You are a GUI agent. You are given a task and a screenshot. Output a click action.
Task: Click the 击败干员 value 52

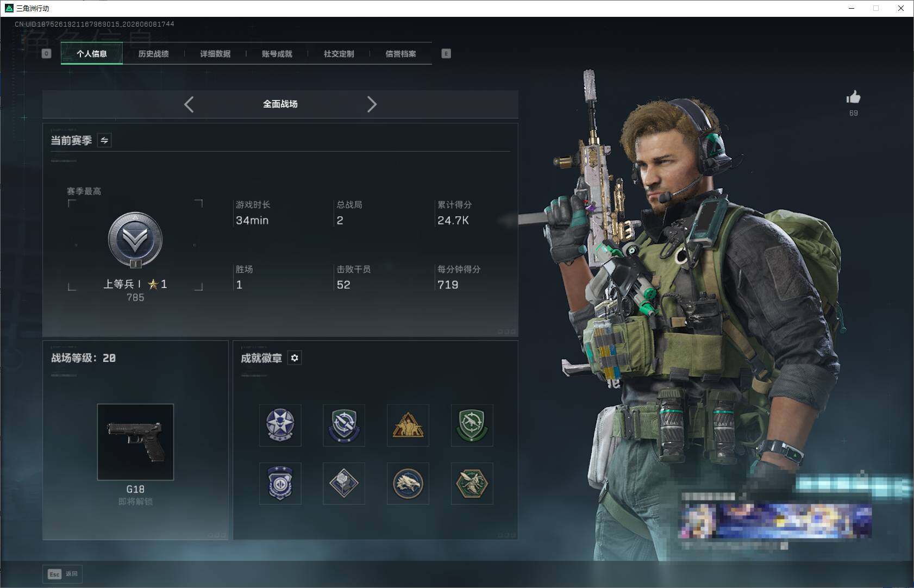click(x=343, y=285)
